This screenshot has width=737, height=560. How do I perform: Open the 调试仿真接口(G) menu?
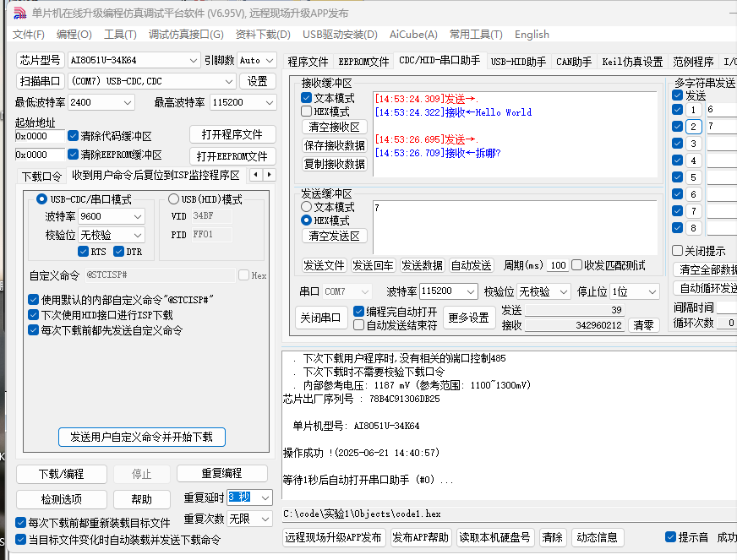click(x=186, y=35)
